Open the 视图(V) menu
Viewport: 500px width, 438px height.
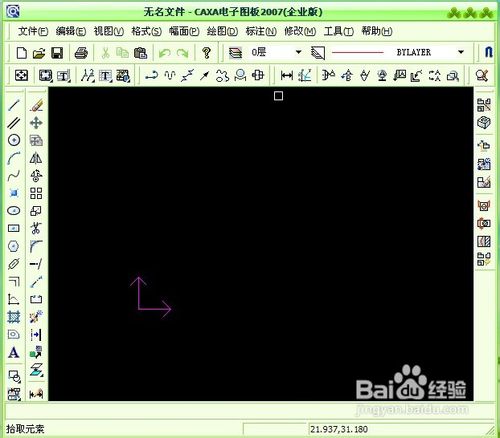coord(109,31)
